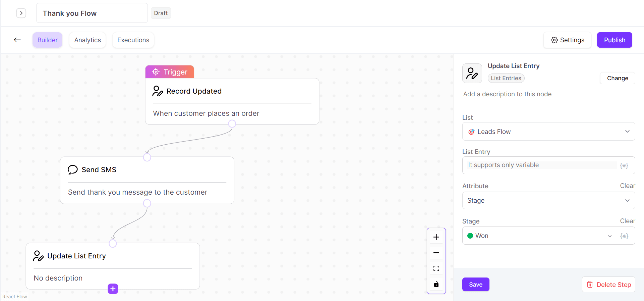Open the Attribute Stage dropdown

tap(548, 200)
